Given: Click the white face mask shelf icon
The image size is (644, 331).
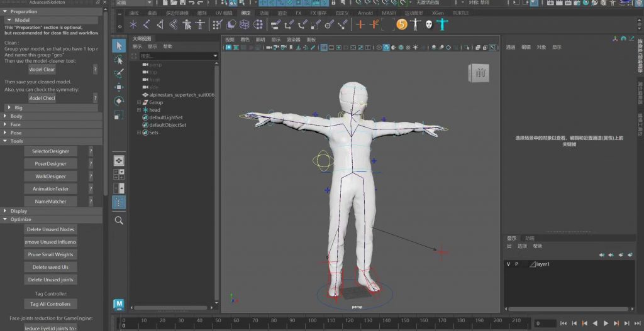Looking at the screenshot, I should point(429,24).
